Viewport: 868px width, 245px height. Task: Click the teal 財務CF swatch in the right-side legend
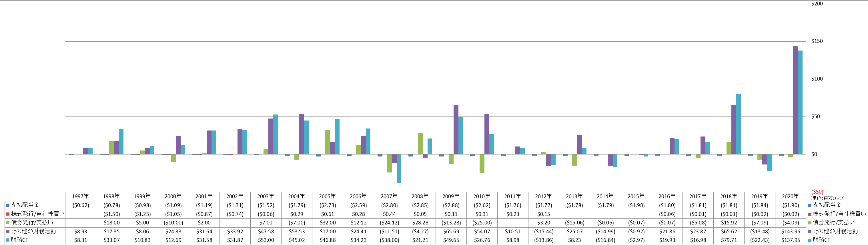pyautogui.click(x=810, y=240)
